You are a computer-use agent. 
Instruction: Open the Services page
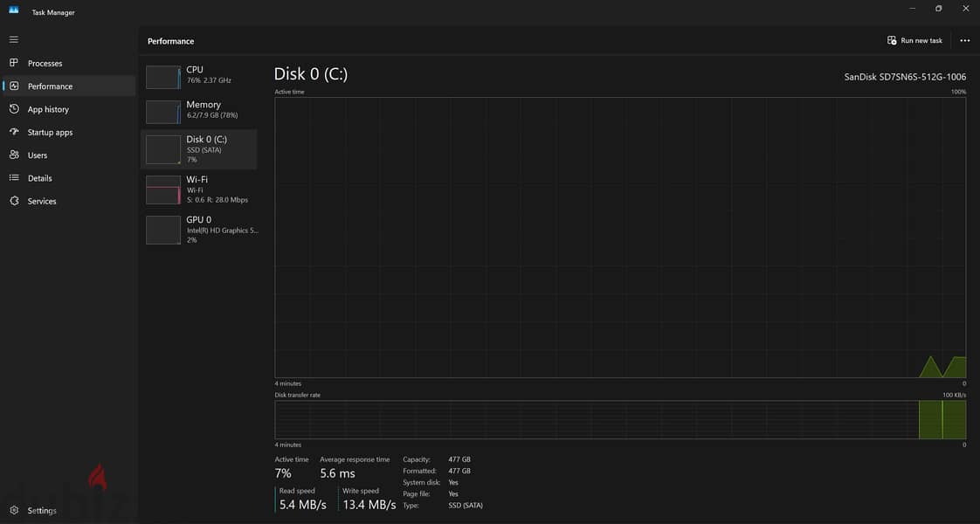coord(42,201)
